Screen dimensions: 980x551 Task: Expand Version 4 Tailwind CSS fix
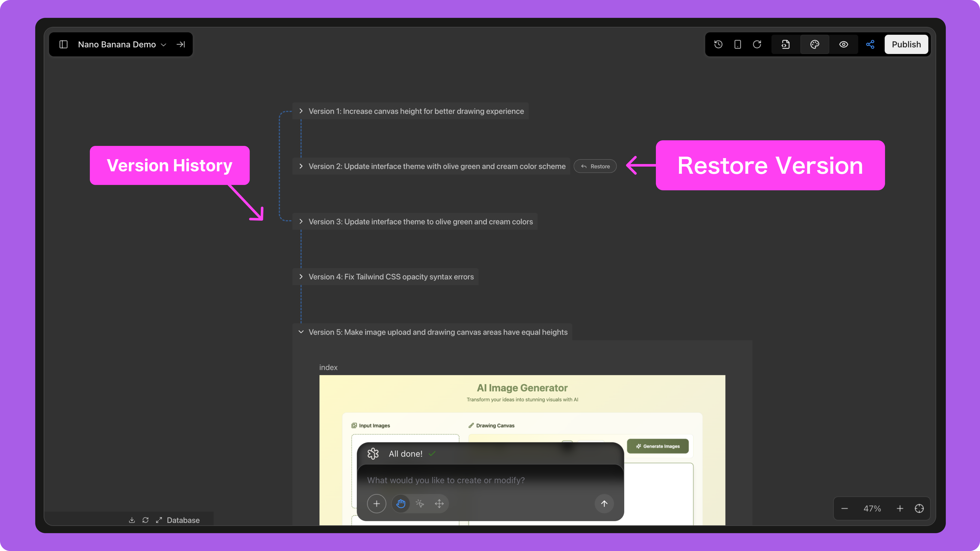pos(301,277)
